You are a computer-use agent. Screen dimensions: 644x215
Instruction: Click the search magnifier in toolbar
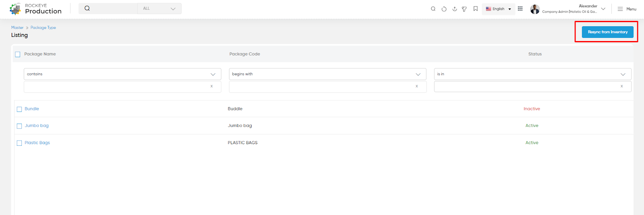click(433, 8)
